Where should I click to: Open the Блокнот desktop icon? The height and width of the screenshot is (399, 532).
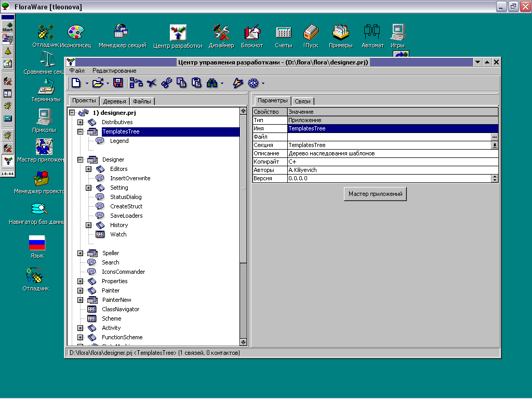(252, 33)
